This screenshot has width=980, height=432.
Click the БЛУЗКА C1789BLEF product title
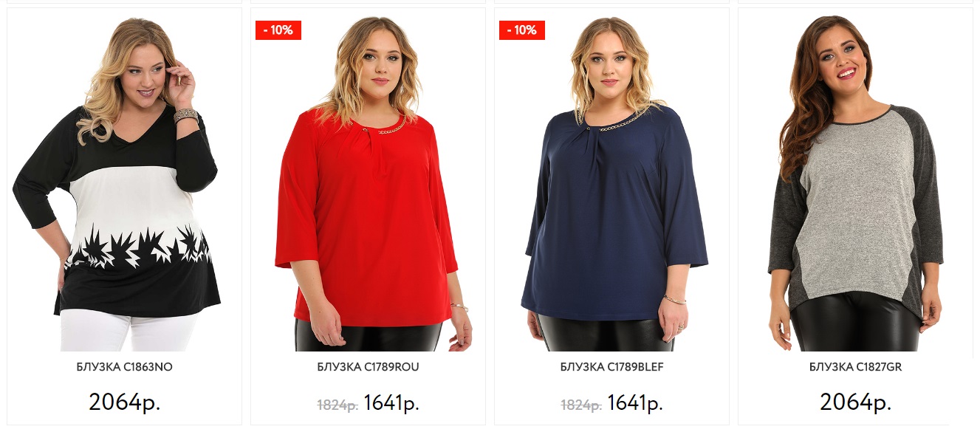611,367
